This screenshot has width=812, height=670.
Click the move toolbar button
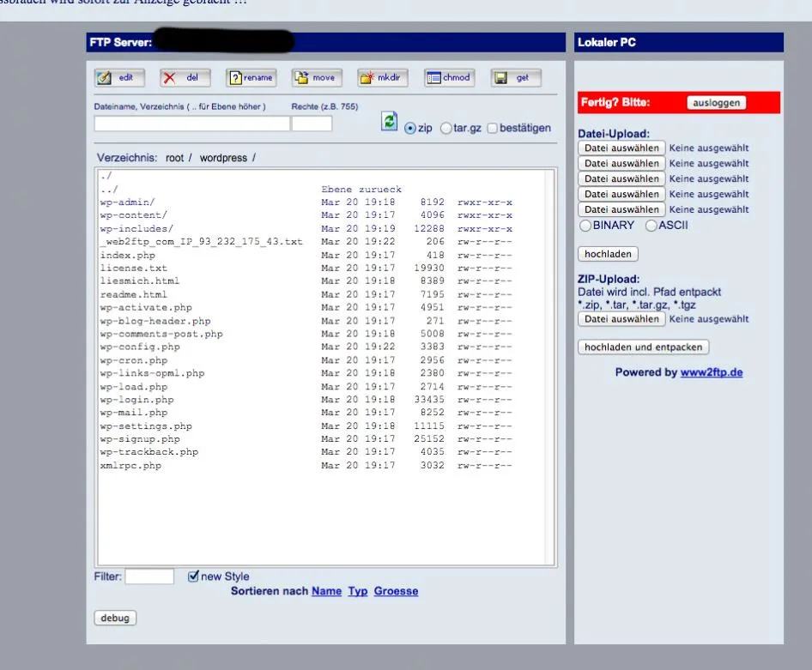pyautogui.click(x=317, y=77)
